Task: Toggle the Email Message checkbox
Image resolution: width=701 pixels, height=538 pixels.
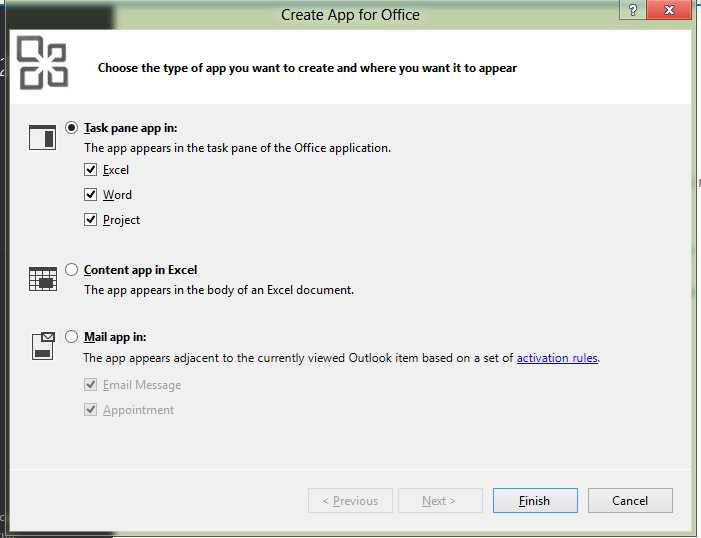Action: [90, 385]
